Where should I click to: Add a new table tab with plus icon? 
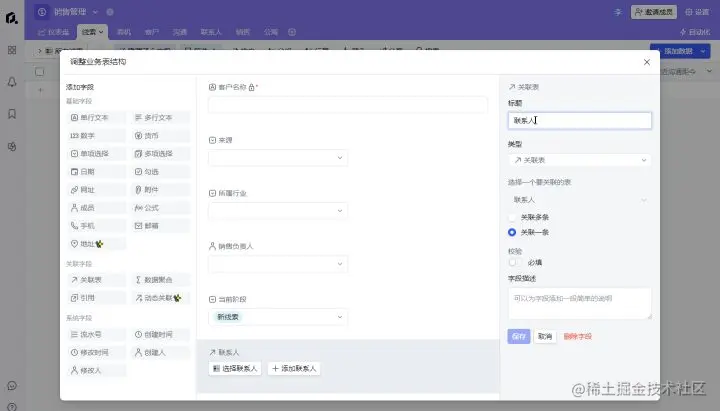pos(292,32)
